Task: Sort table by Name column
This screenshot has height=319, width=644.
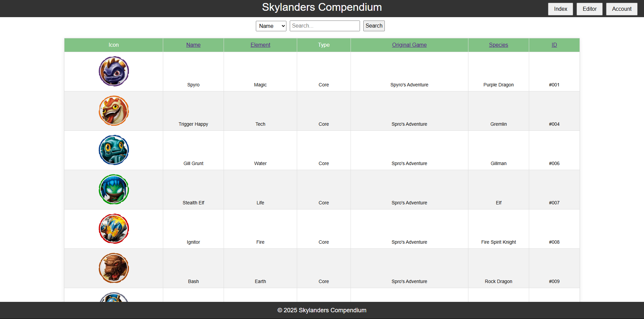Action: 193,45
